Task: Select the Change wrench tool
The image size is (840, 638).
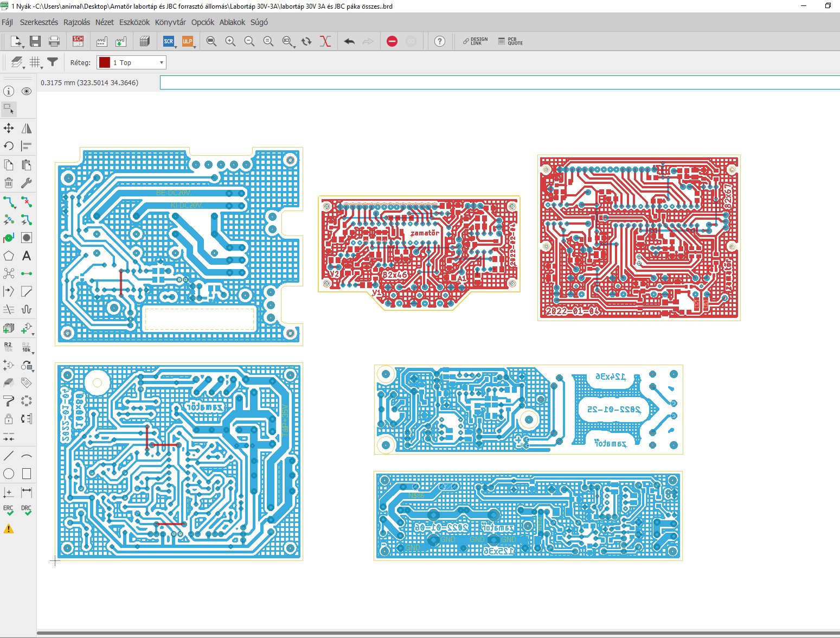Action: coord(27,183)
